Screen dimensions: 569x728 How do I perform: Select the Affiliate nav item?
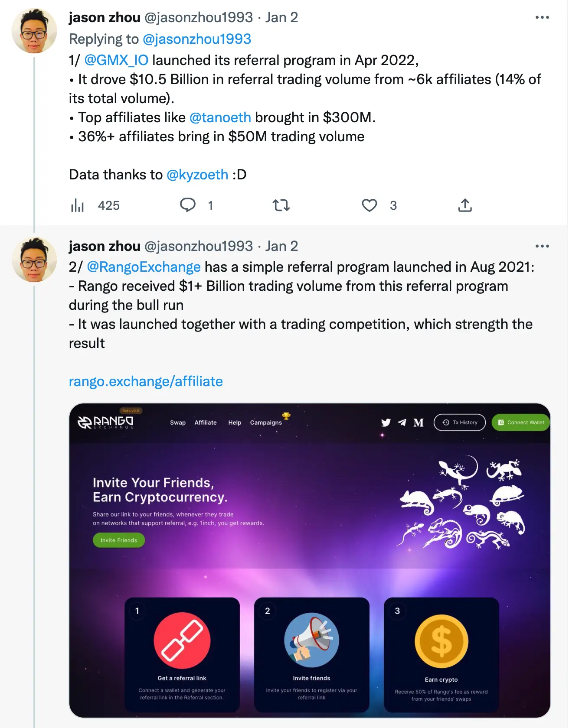pos(205,422)
